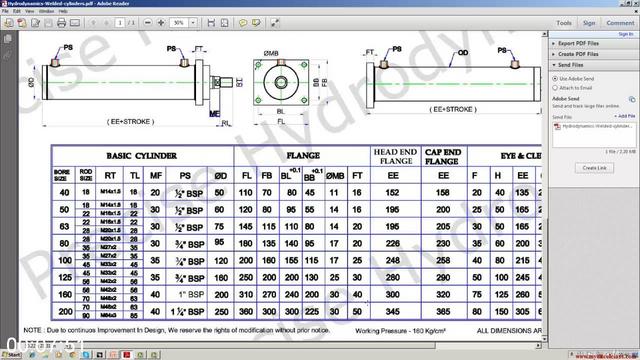Print the document using the printer icon
640x360 pixels.
click(x=61, y=23)
